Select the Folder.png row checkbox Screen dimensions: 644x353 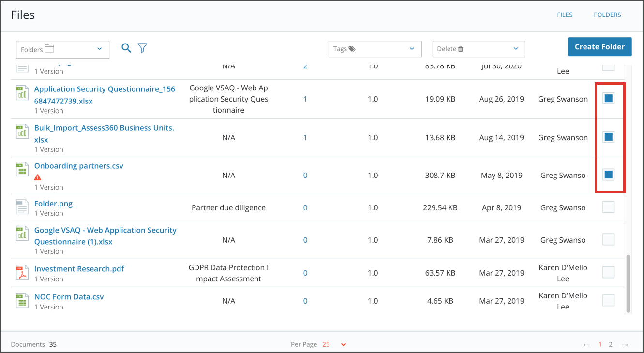coord(609,207)
